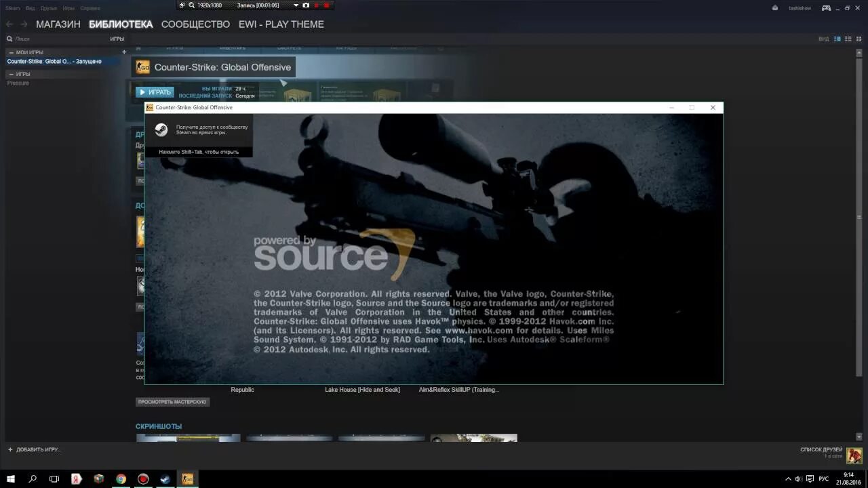Open the Магазин section in Steam
The image size is (868, 488).
tap(58, 24)
